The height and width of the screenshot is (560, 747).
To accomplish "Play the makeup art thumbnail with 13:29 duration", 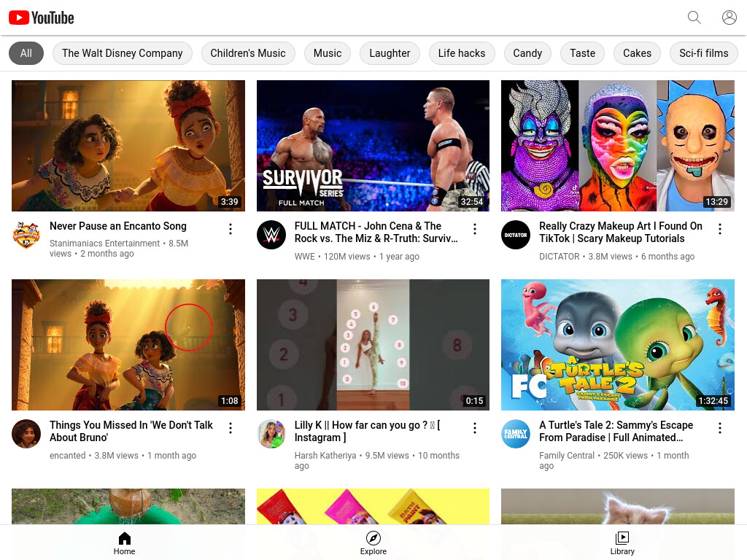I will tap(618, 146).
